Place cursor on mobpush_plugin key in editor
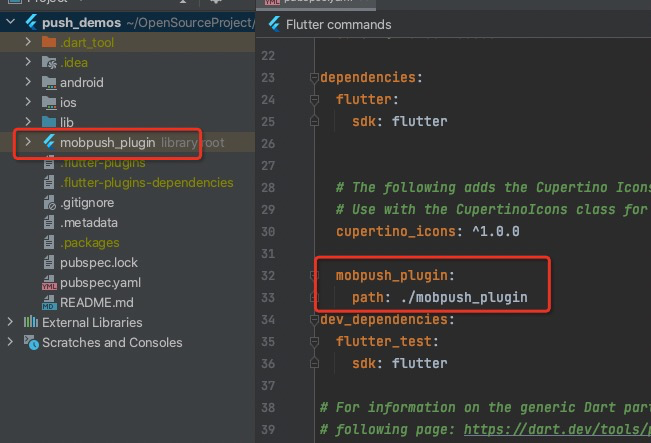Viewport: 651px width, 443px height. 392,275
